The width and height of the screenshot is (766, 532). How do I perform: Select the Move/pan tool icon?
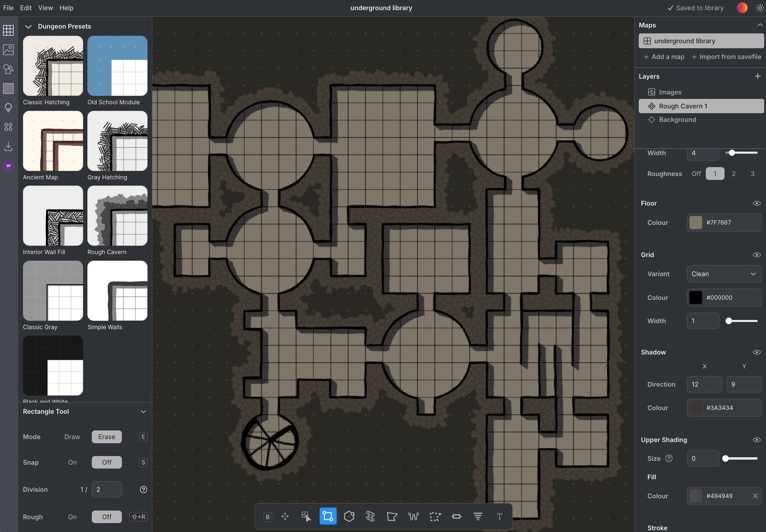click(285, 517)
